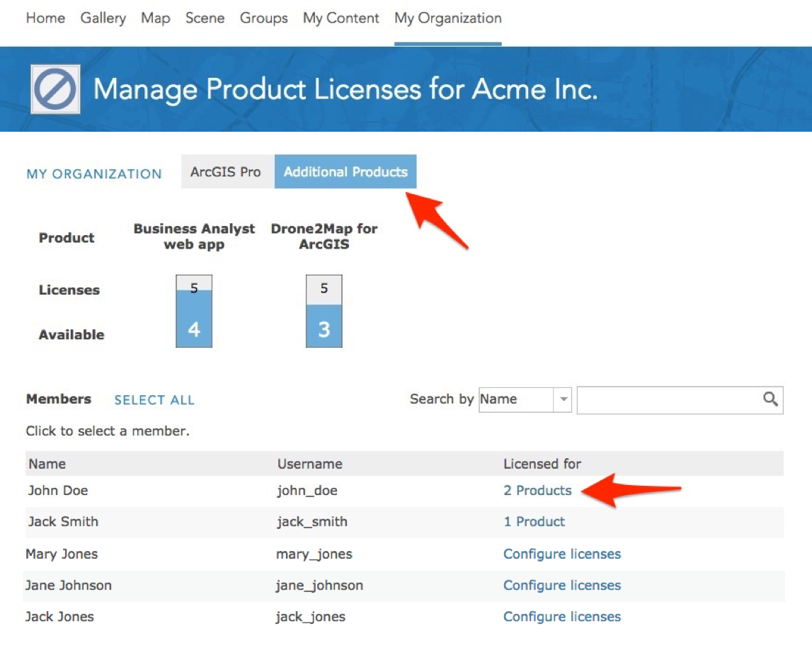The width and height of the screenshot is (812, 660).
Task: Click the search magnifier icon
Action: [770, 399]
